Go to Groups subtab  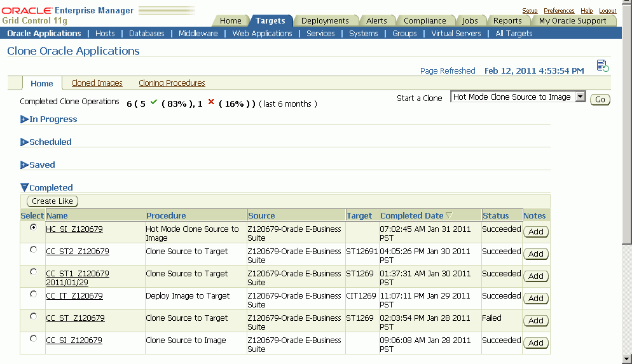pyautogui.click(x=404, y=34)
